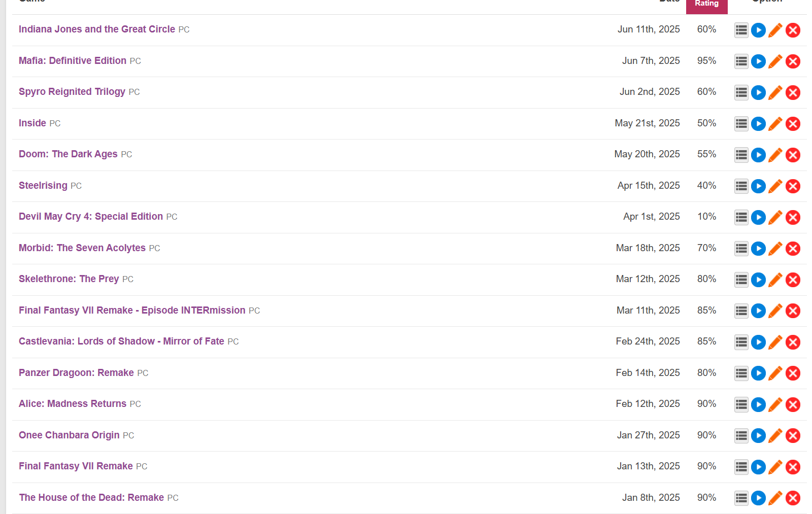This screenshot has width=812, height=514.
Task: Edit Indiana Jones entry with pencil icon
Action: point(775,30)
